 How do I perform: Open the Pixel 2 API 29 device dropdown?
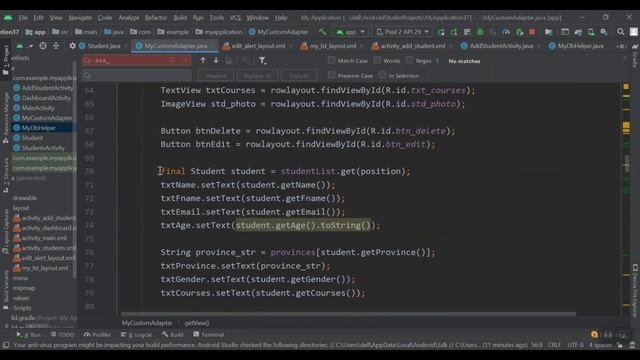click(402, 32)
